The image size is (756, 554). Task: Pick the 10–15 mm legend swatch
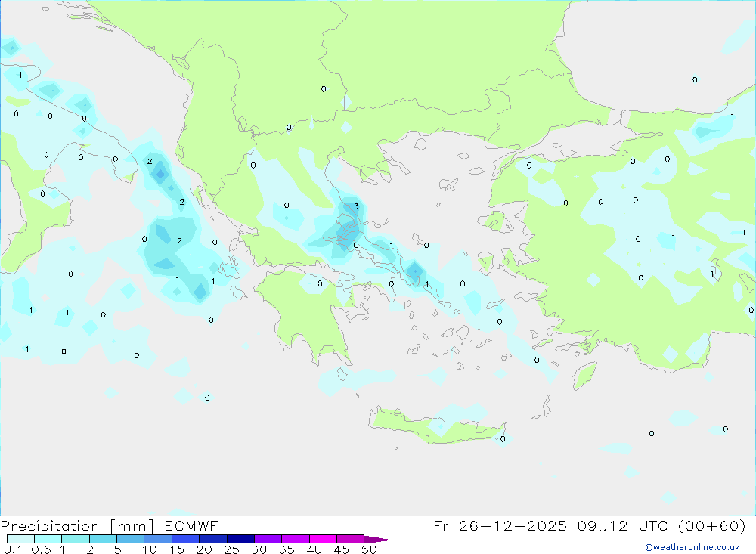tap(158, 539)
